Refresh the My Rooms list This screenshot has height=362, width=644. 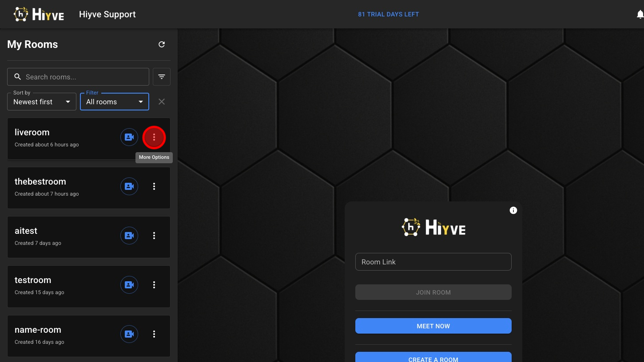(162, 44)
